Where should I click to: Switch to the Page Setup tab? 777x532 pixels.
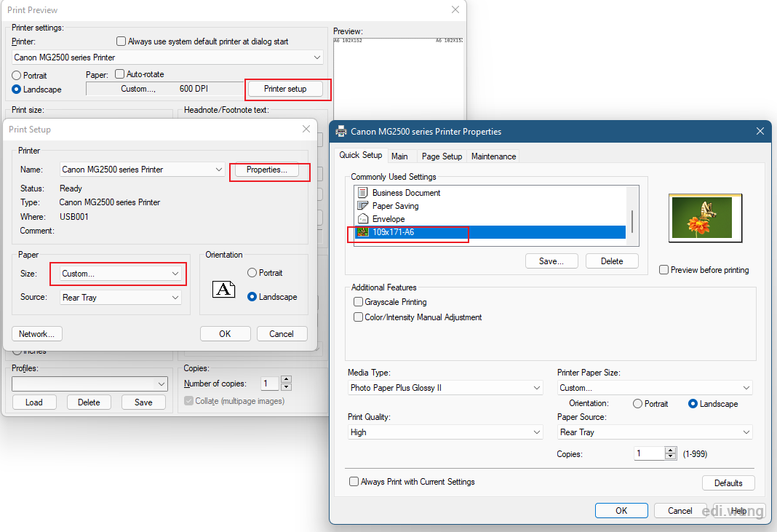[442, 156]
